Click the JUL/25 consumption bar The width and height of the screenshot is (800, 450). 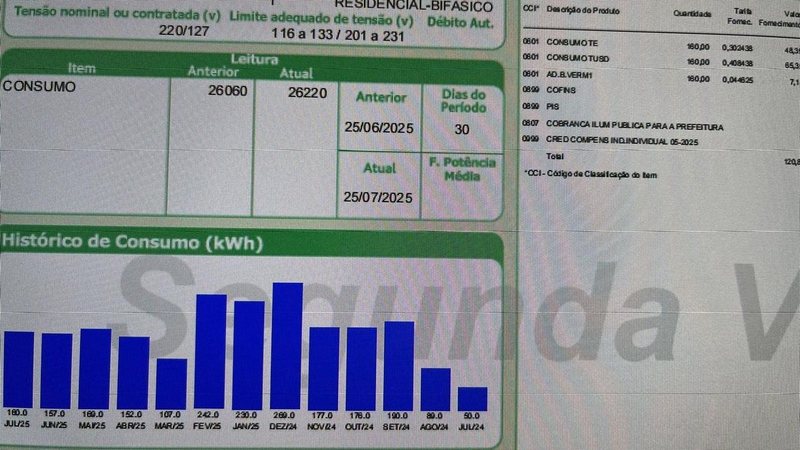click(19, 369)
